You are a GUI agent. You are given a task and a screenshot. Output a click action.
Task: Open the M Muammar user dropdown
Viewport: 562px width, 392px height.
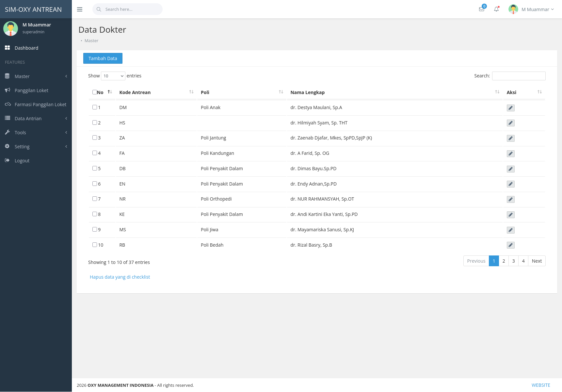pos(531,9)
